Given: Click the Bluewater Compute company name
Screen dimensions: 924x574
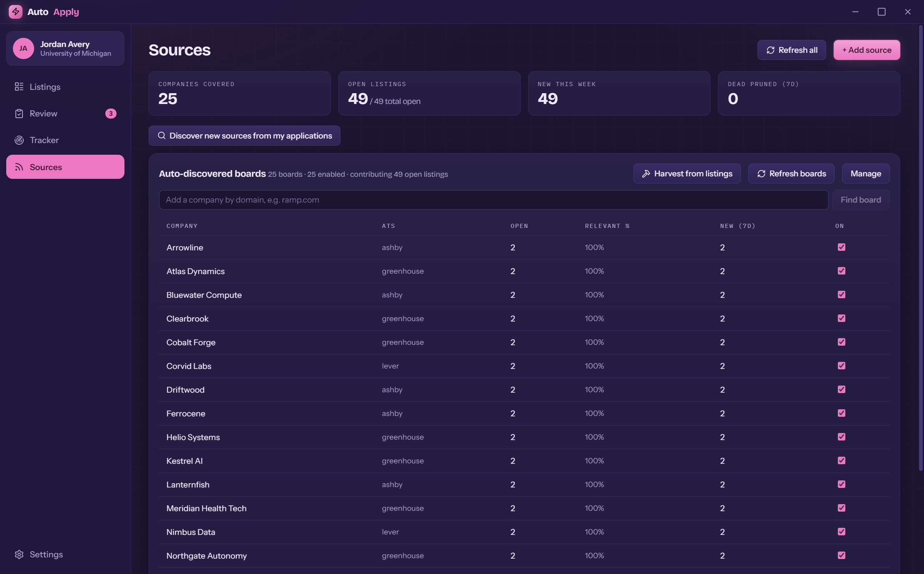Looking at the screenshot, I should pyautogui.click(x=204, y=295).
